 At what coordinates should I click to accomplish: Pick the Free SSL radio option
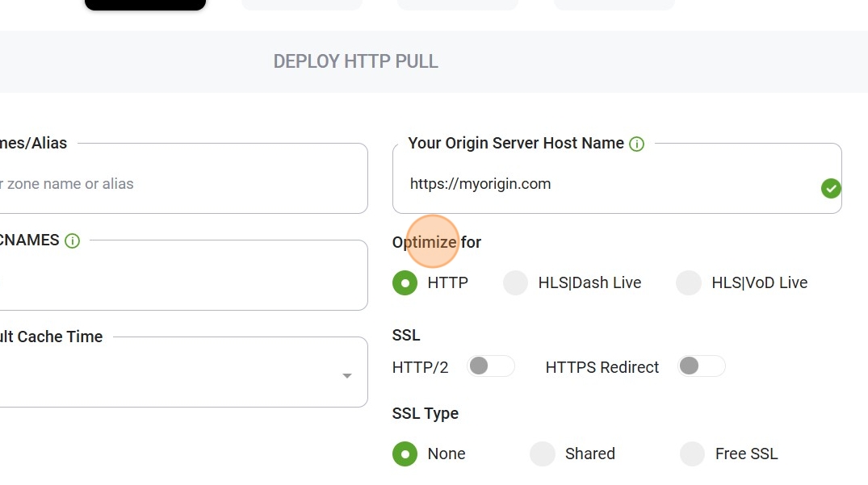pyautogui.click(x=692, y=454)
